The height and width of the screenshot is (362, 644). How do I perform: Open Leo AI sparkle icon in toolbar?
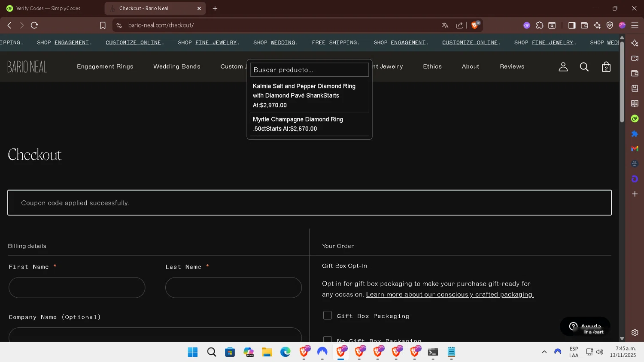pyautogui.click(x=597, y=25)
